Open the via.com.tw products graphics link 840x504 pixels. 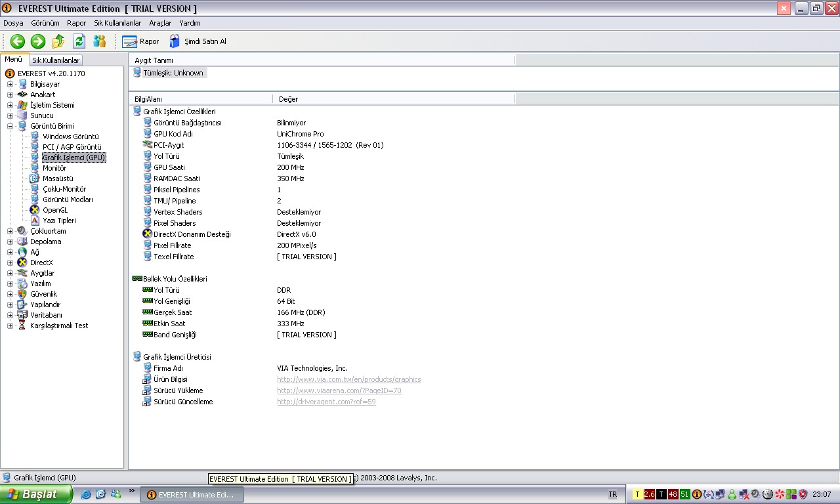pyautogui.click(x=349, y=379)
